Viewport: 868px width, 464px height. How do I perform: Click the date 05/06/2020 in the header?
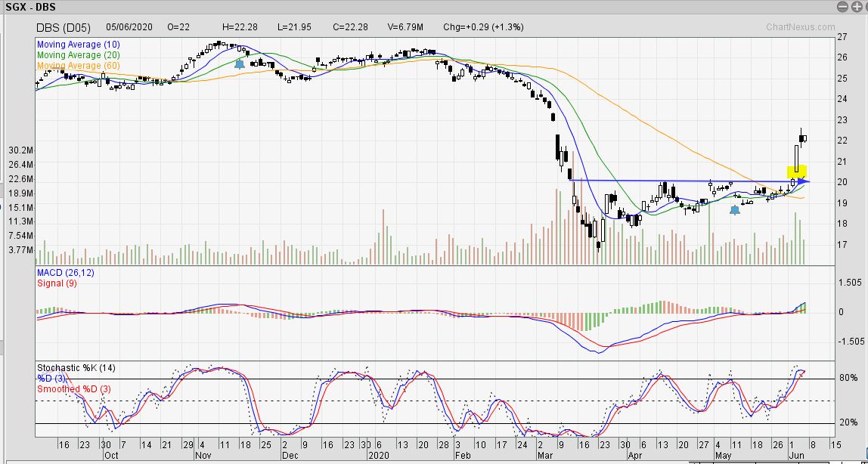(128, 27)
